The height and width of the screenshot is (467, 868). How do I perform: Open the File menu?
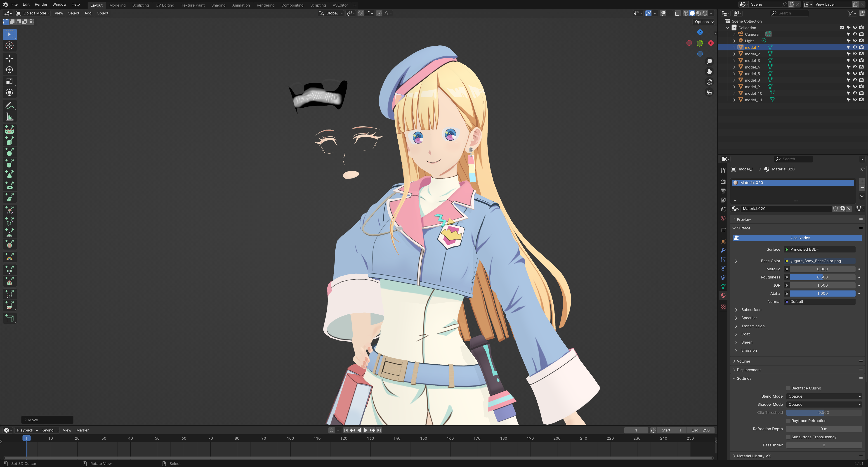click(14, 4)
